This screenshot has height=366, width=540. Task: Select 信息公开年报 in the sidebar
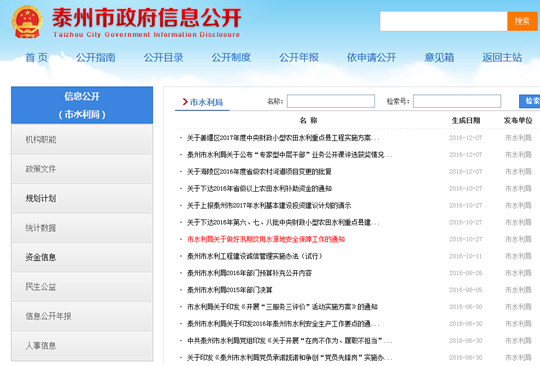(82, 316)
